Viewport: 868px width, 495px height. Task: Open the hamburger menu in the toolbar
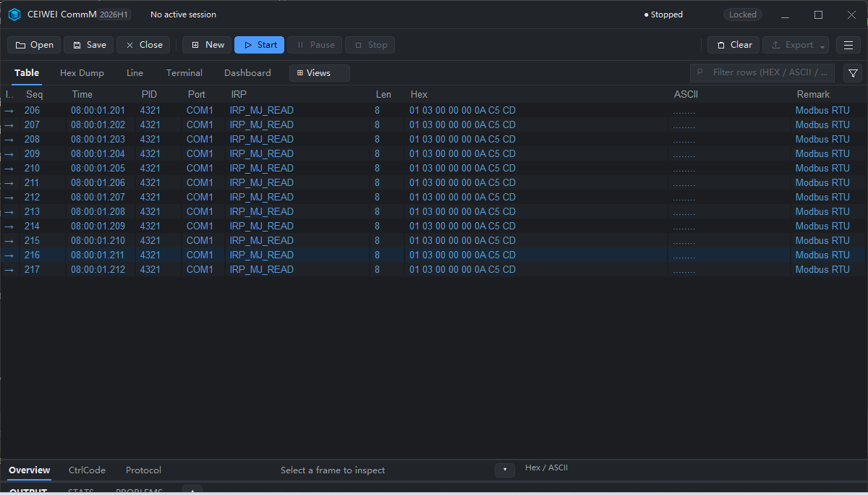(848, 45)
